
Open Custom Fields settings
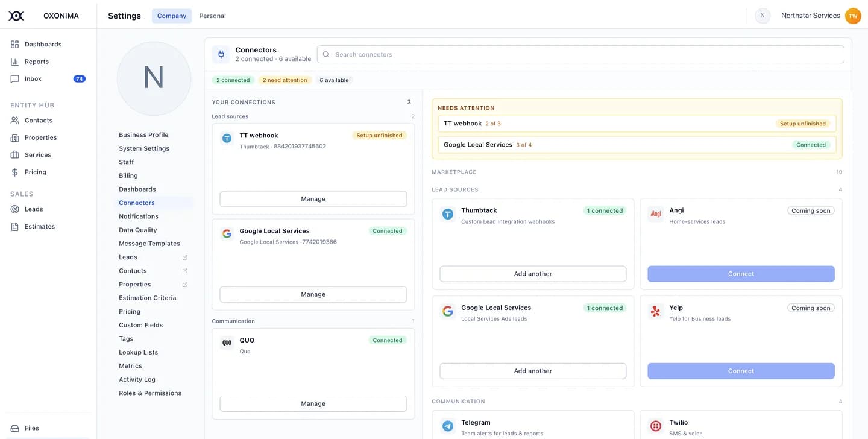(x=140, y=325)
